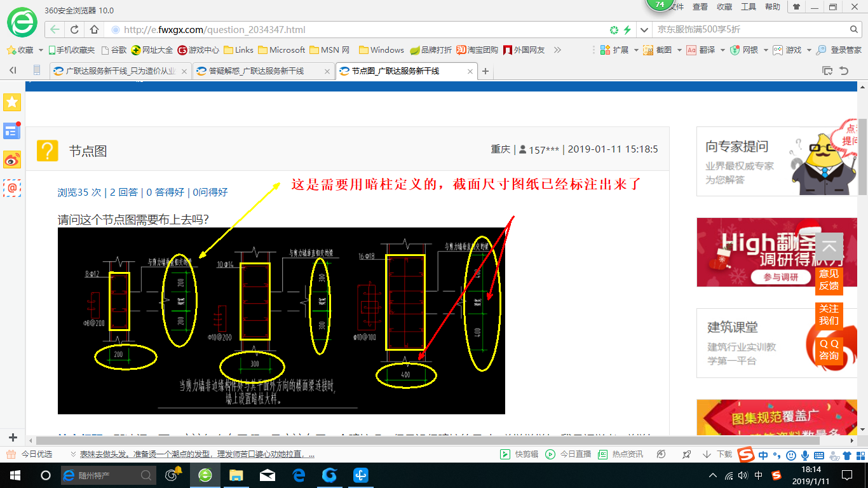Open the mail @ sidebar icon

(12, 188)
